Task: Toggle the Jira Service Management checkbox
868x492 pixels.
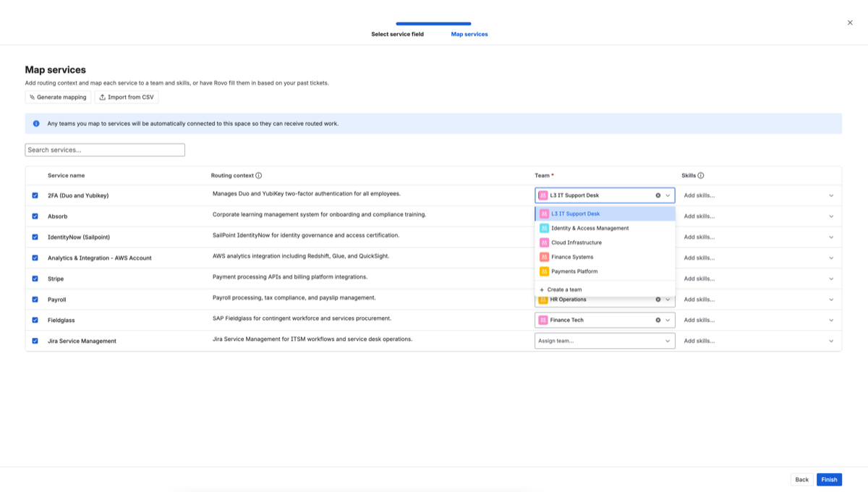Action: (x=35, y=341)
